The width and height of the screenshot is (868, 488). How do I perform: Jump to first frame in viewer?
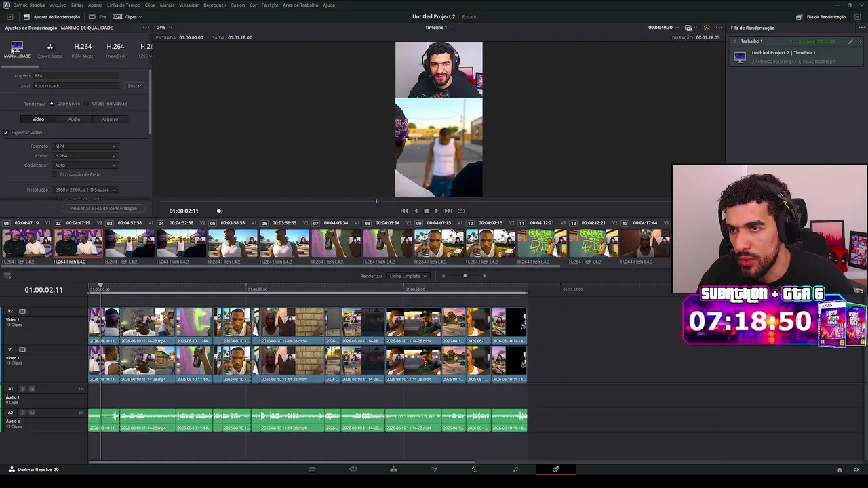(405, 211)
